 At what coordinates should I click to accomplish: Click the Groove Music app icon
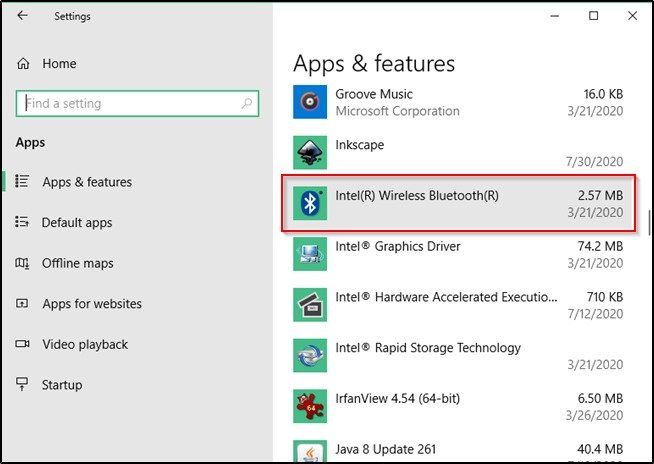(x=310, y=102)
